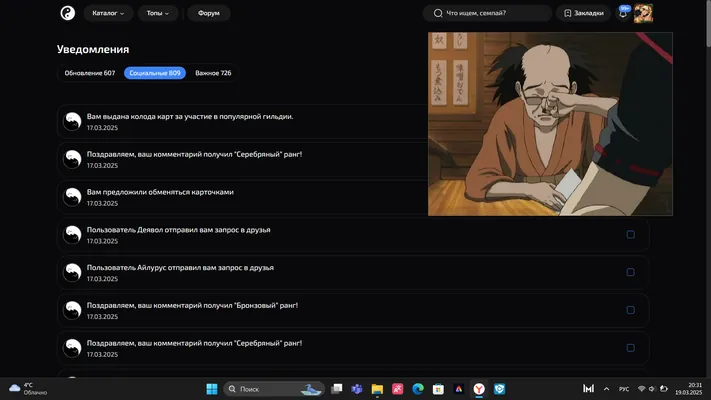
Task: Click the Закладки bookmark icon
Action: 567,13
